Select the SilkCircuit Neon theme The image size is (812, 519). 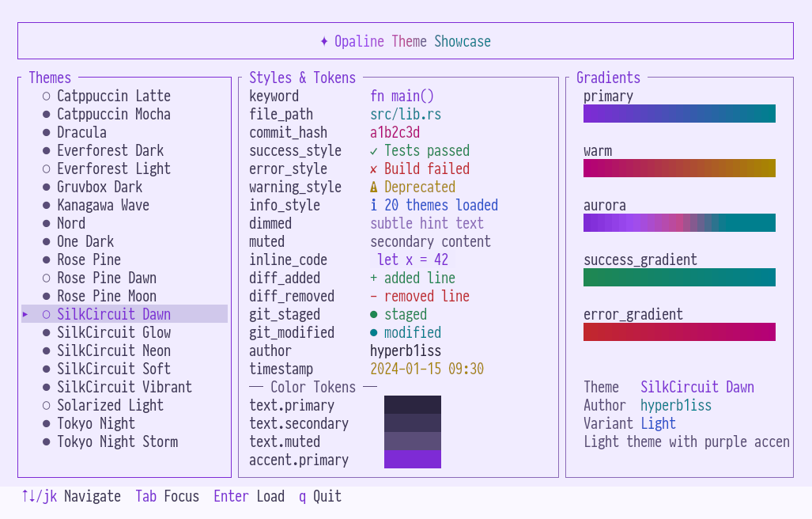[x=124, y=350]
